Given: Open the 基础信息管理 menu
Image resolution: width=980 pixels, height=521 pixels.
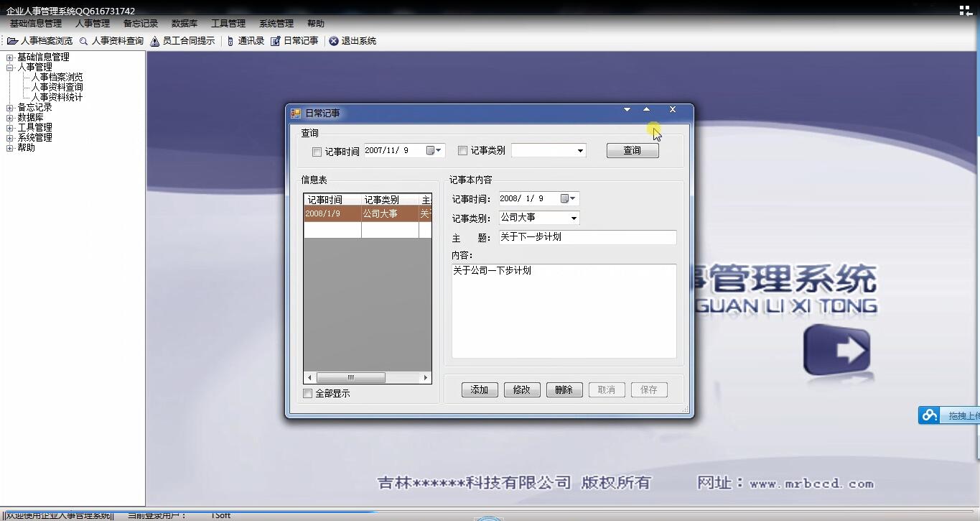Looking at the screenshot, I should [36, 24].
